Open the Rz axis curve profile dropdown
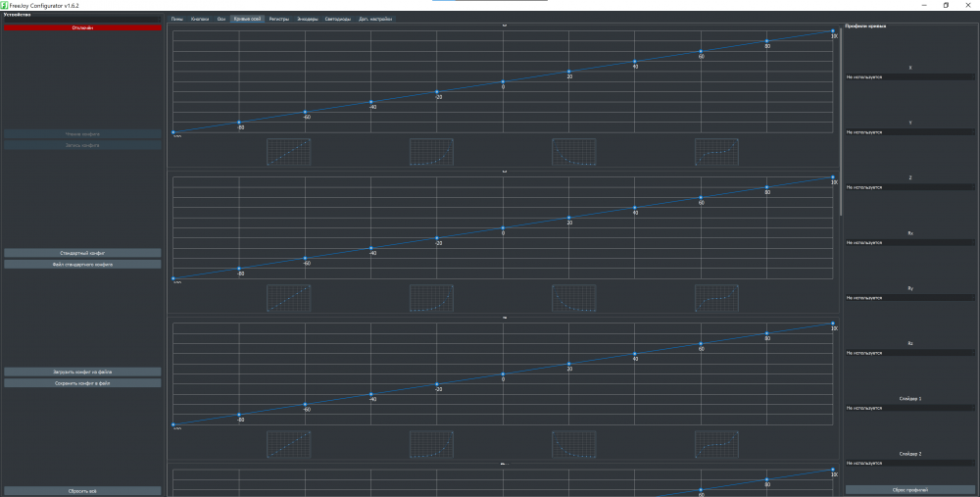Image resolution: width=980 pixels, height=497 pixels. pos(910,353)
